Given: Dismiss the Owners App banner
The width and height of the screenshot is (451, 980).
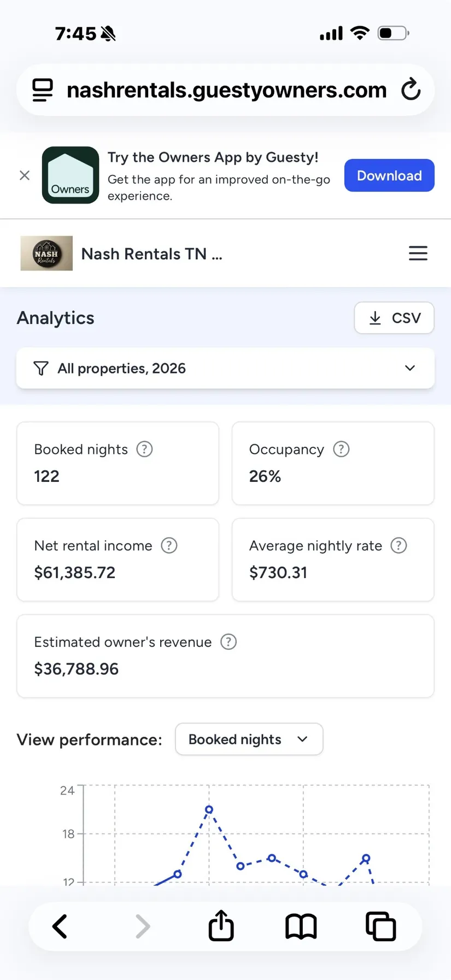Looking at the screenshot, I should (x=25, y=175).
